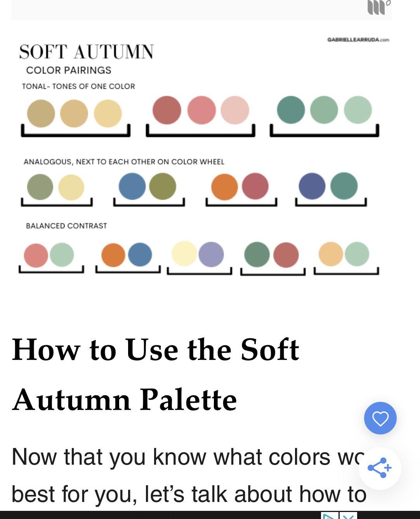Click the lightest pink tonal circle
The image size is (420, 519).
[x=235, y=110]
